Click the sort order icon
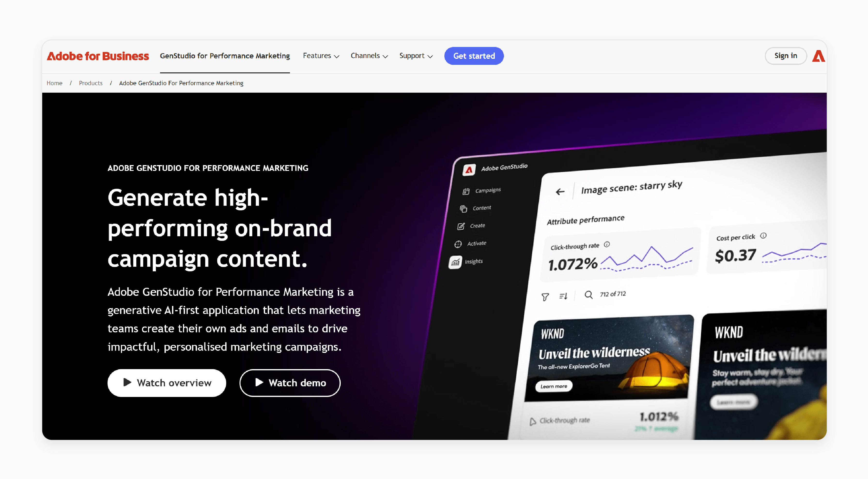Image resolution: width=868 pixels, height=479 pixels. (563, 296)
